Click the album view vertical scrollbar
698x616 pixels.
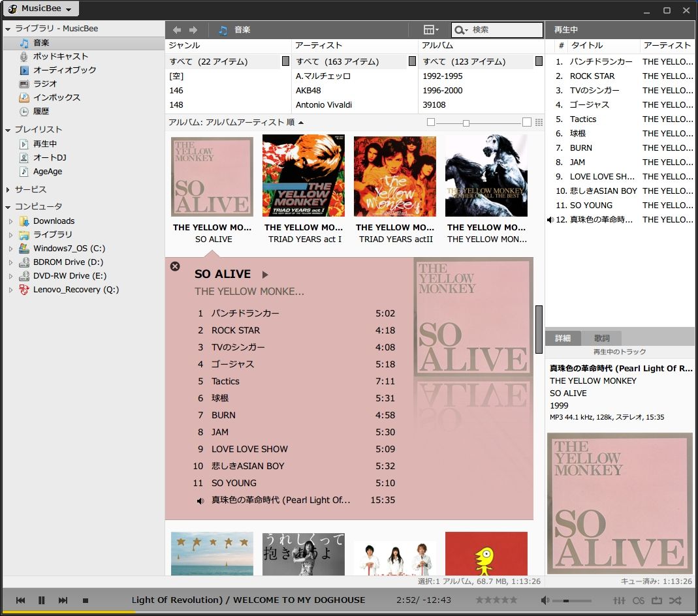tap(539, 329)
